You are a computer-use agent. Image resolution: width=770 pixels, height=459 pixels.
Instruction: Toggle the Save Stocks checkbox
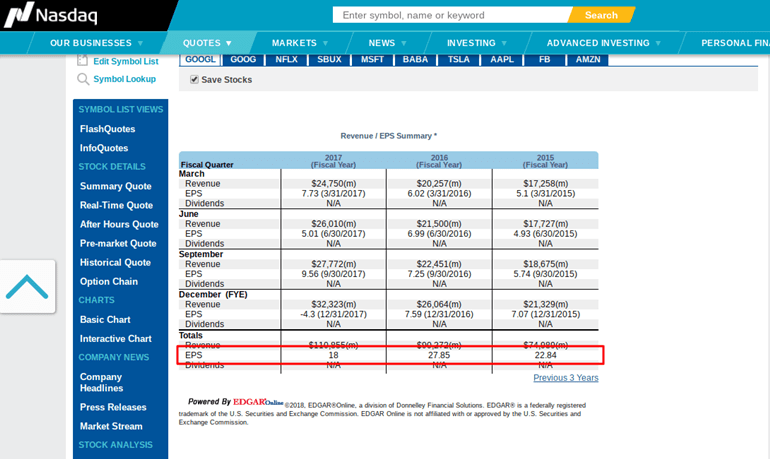pos(194,80)
